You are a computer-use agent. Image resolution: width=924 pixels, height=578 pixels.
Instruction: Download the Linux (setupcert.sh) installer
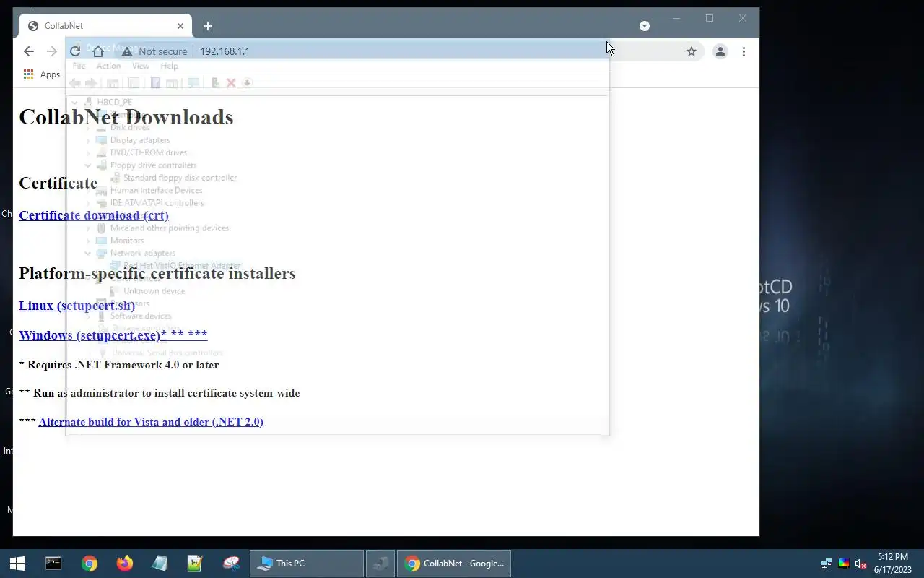click(x=77, y=306)
